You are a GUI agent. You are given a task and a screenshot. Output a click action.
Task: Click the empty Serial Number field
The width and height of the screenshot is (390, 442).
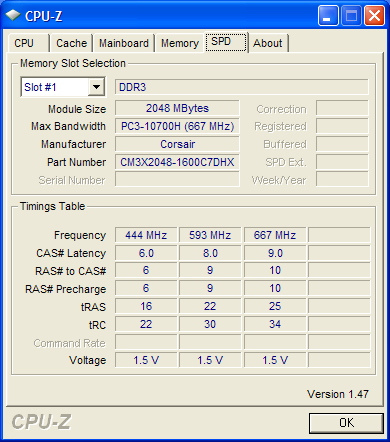tap(177, 179)
